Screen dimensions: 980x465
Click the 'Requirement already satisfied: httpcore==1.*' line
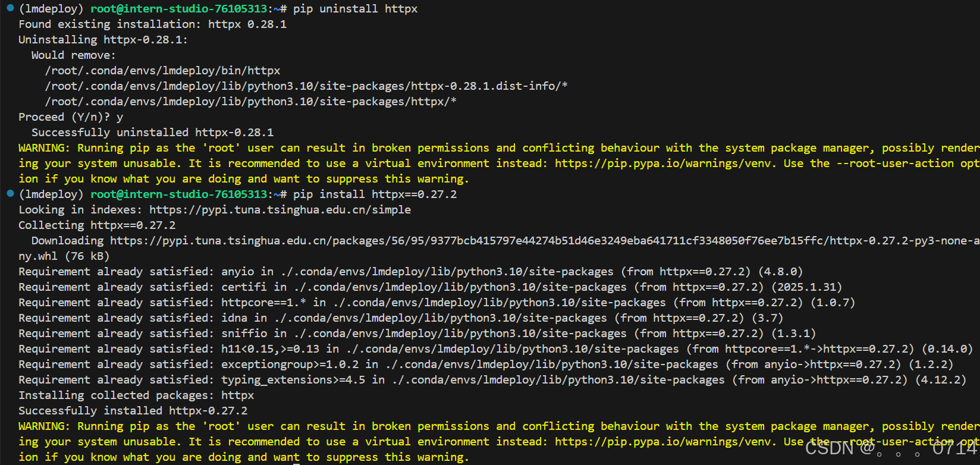(x=437, y=302)
